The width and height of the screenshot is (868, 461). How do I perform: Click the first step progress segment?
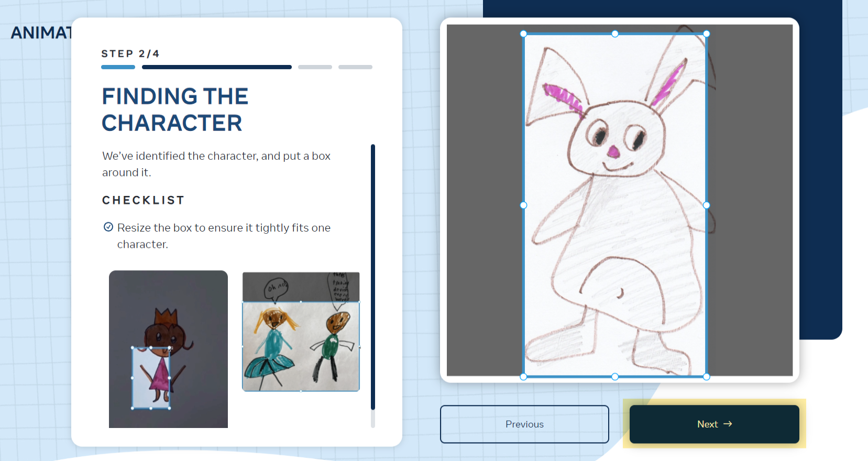pyautogui.click(x=118, y=67)
